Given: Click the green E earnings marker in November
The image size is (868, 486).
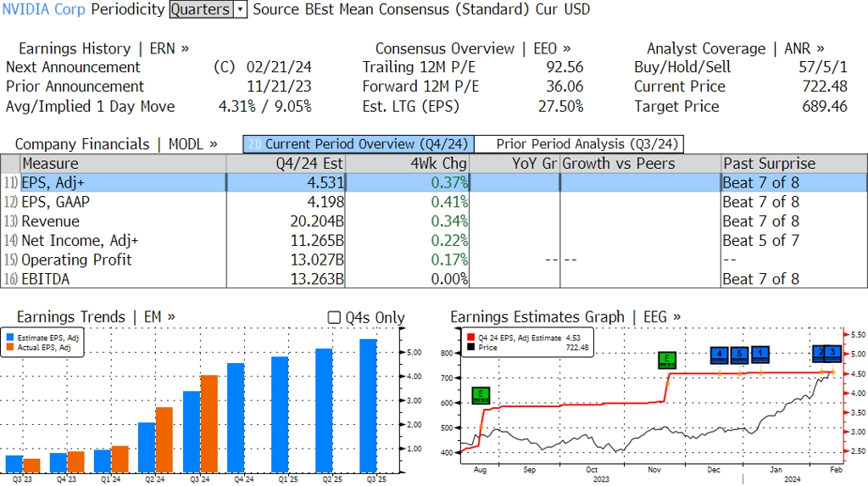Looking at the screenshot, I should 667,360.
